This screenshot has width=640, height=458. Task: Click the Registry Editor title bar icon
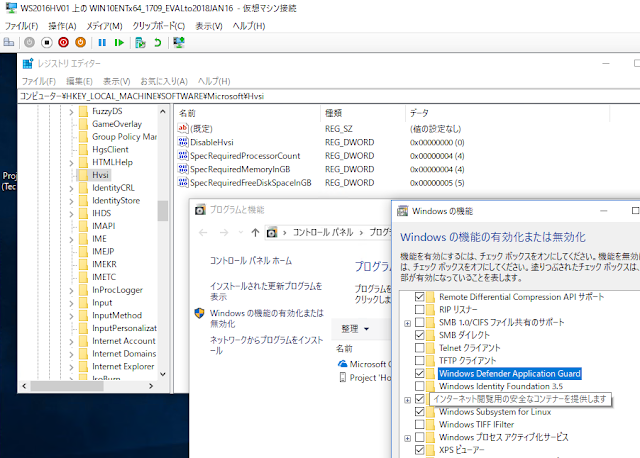(x=28, y=64)
